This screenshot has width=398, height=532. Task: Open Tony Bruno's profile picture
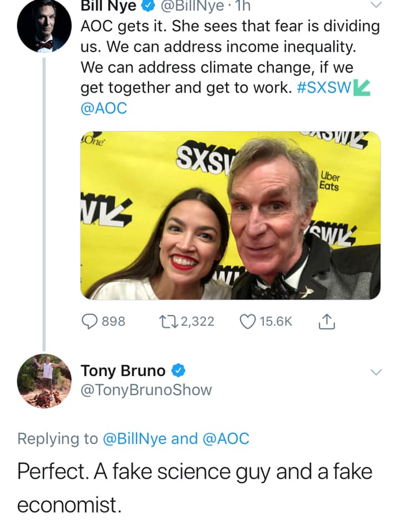44,381
